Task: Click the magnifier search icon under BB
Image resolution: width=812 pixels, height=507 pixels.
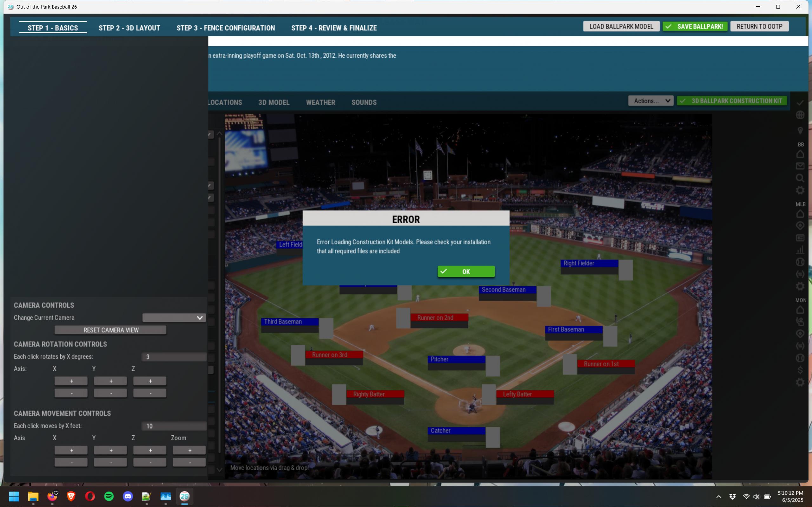Action: (x=800, y=178)
